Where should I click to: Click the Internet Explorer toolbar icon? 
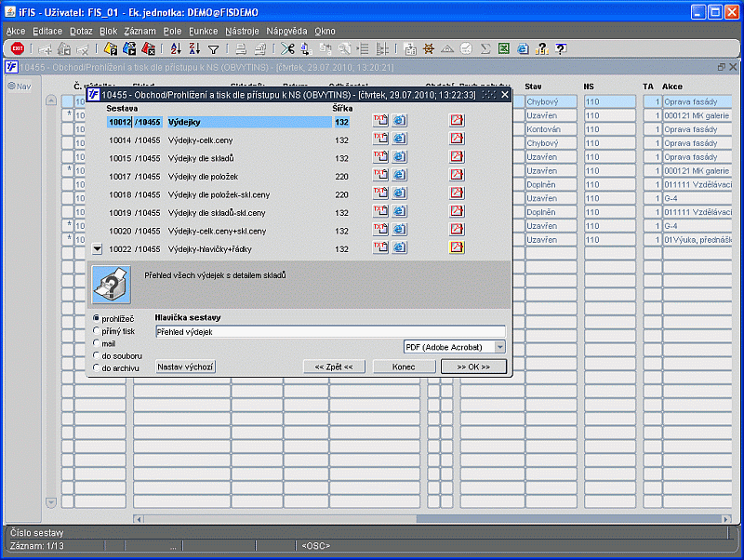point(523,48)
